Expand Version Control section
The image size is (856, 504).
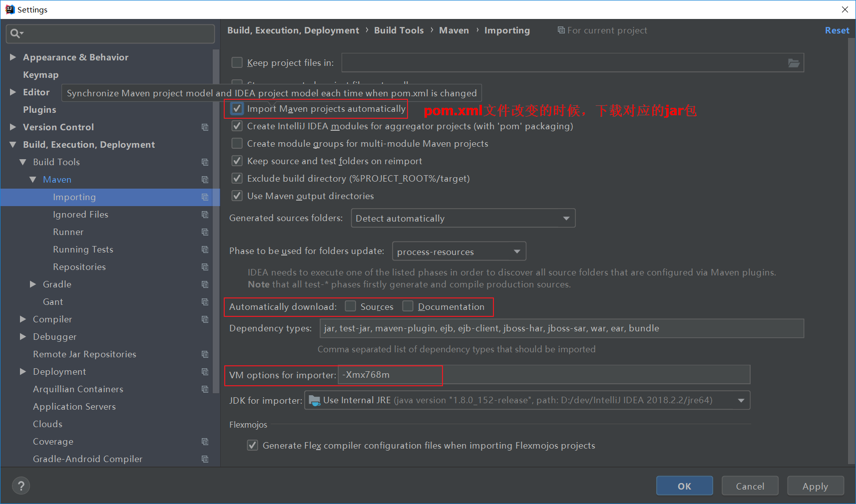[13, 127]
